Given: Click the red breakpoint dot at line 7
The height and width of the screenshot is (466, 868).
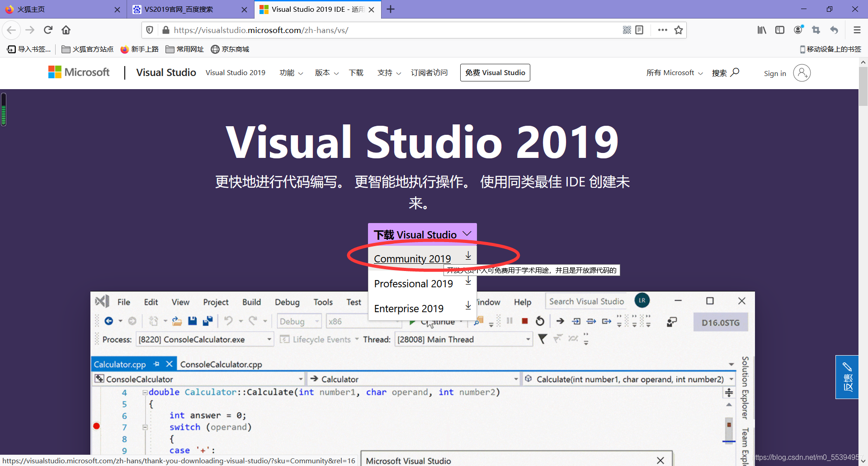Looking at the screenshot, I should point(96,426).
